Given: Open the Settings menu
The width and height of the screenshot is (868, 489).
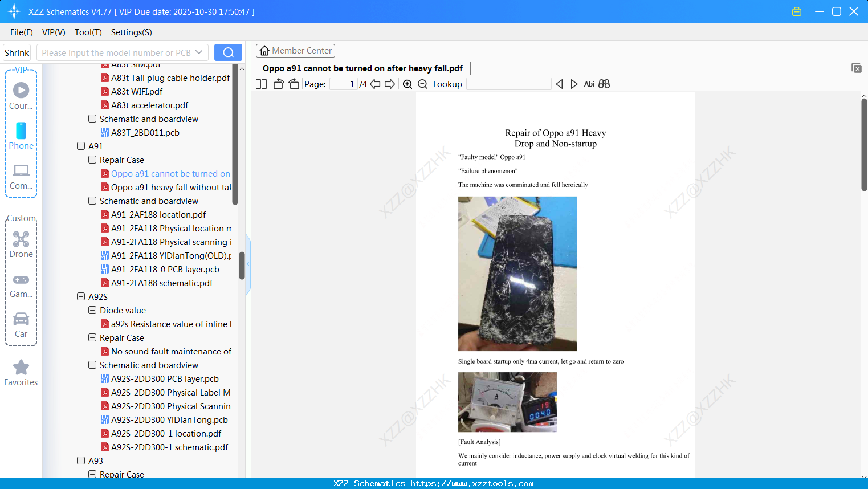Looking at the screenshot, I should pyautogui.click(x=132, y=32).
